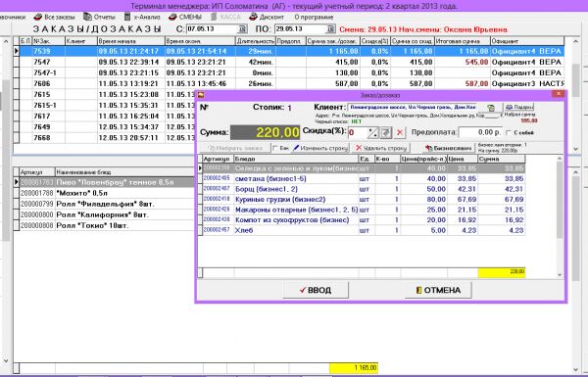Click the Цена(прайс-л.) column header

(x=423, y=159)
